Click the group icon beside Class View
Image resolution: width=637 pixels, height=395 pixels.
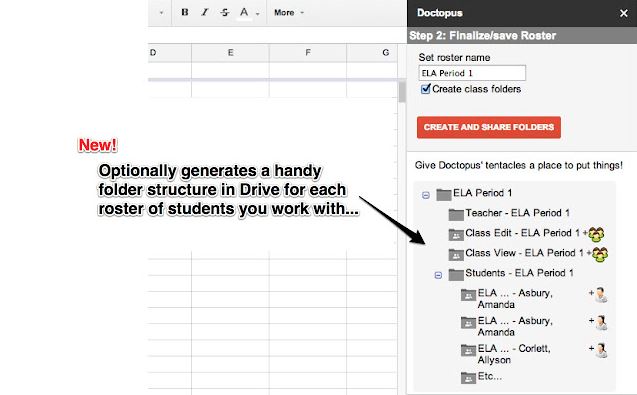[x=600, y=254]
